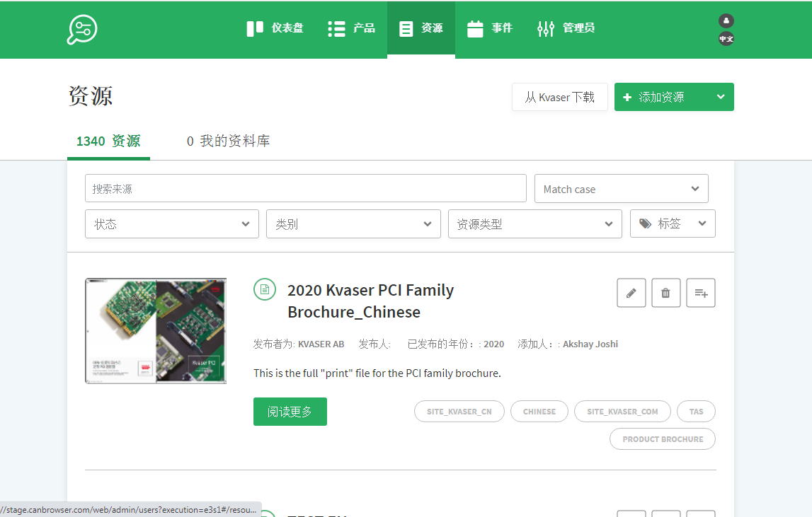Click the document type icon beside brochure title

pos(265,289)
